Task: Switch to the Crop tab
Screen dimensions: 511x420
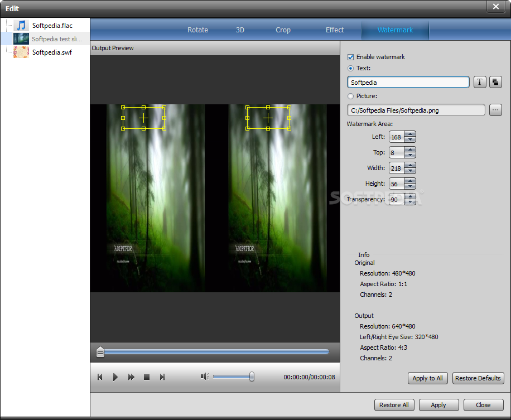Action: pyautogui.click(x=283, y=30)
